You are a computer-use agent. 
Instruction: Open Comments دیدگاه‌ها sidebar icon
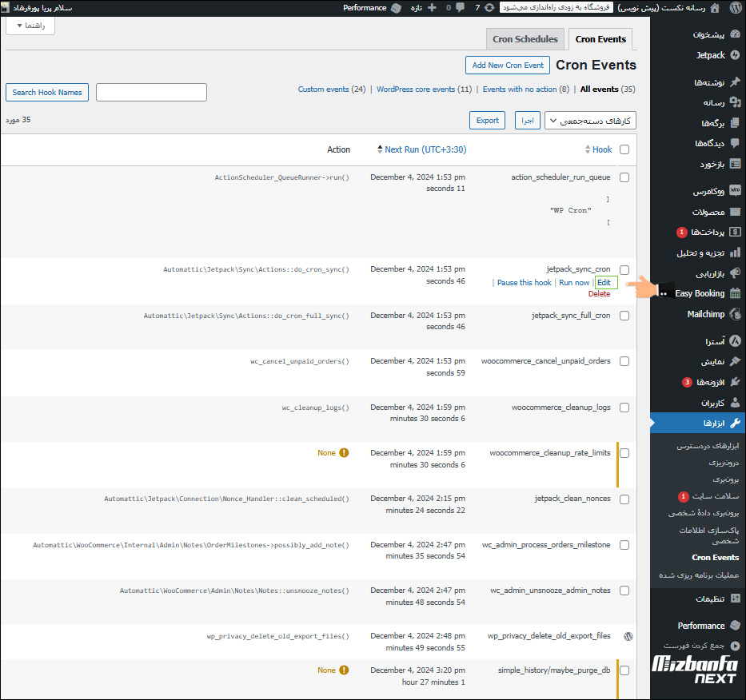[x=735, y=143]
